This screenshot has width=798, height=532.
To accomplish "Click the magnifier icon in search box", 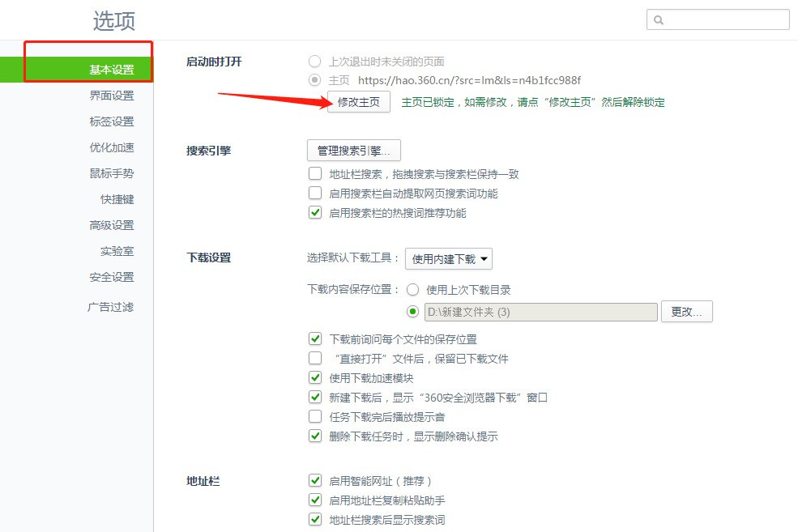I will (x=659, y=20).
